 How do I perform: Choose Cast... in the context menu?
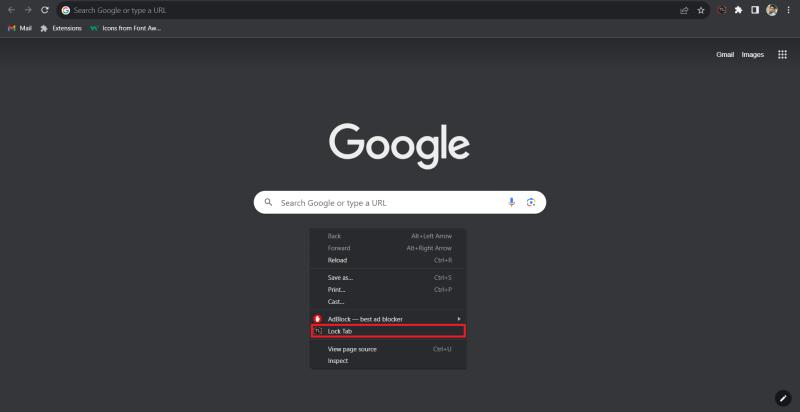tap(388, 301)
